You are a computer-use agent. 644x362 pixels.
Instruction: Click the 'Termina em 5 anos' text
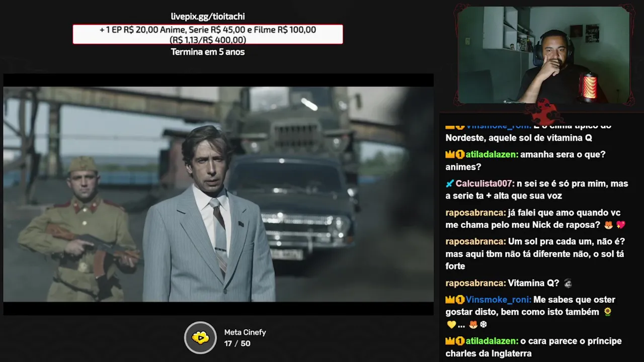click(x=208, y=52)
